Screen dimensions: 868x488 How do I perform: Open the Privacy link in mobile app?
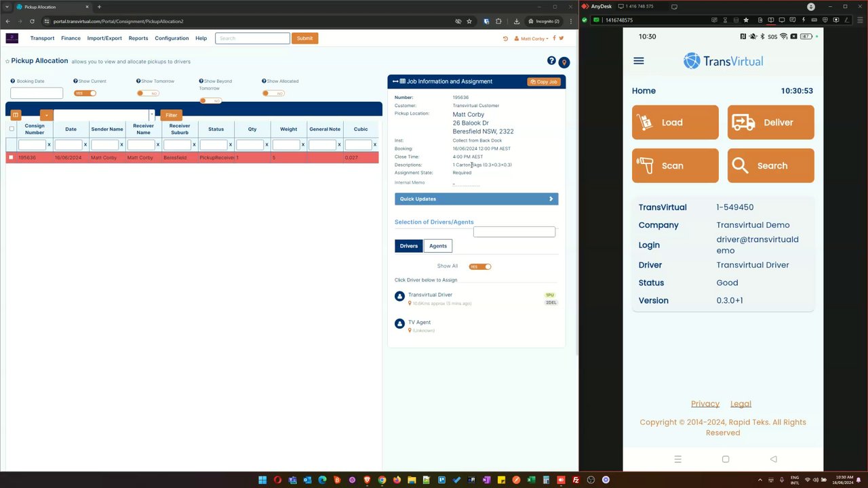coord(705,404)
